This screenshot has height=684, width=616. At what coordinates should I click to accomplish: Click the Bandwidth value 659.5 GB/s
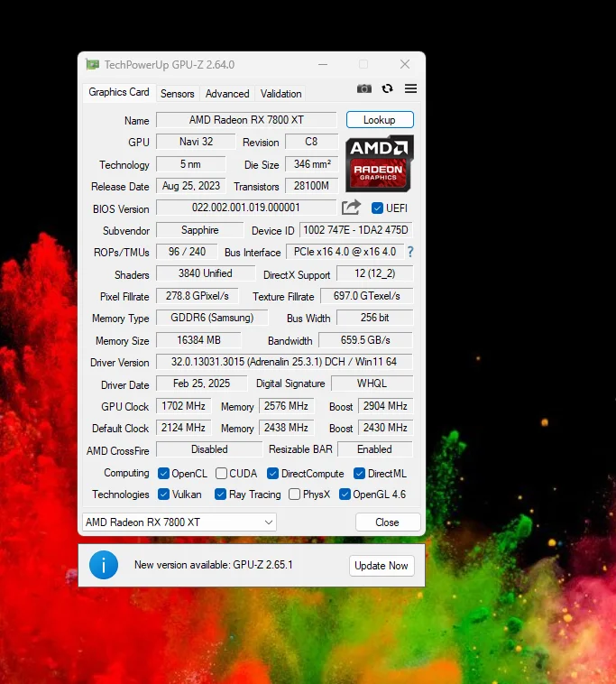[x=365, y=340]
